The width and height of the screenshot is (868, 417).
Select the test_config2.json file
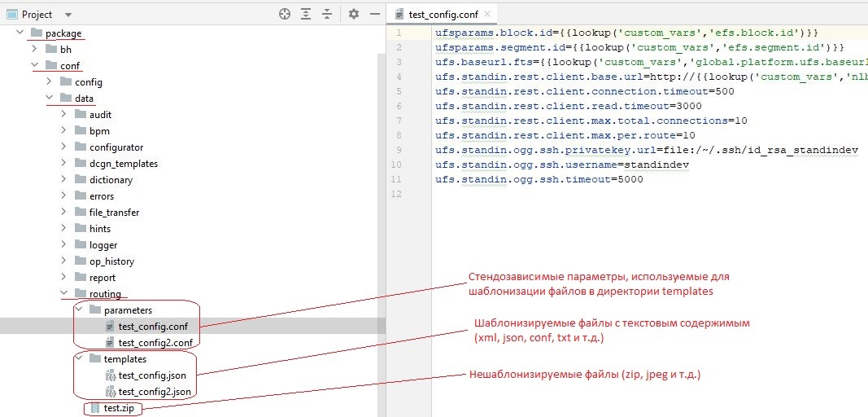(x=155, y=392)
